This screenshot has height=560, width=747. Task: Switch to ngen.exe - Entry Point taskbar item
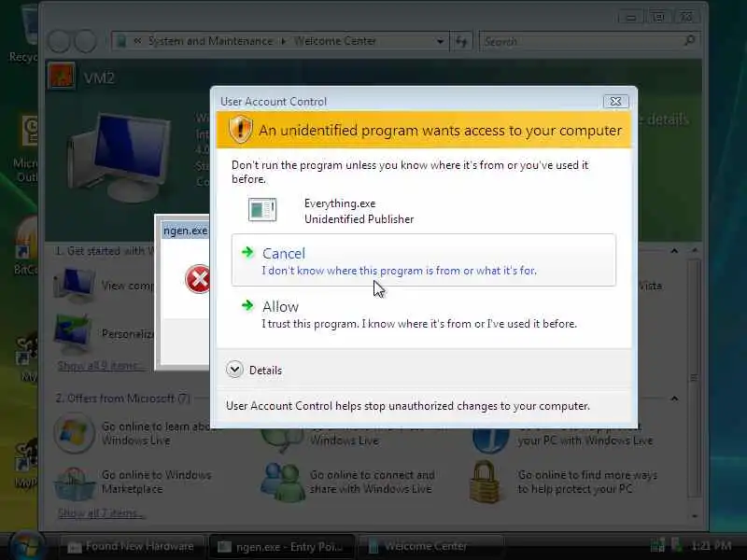[281, 547]
